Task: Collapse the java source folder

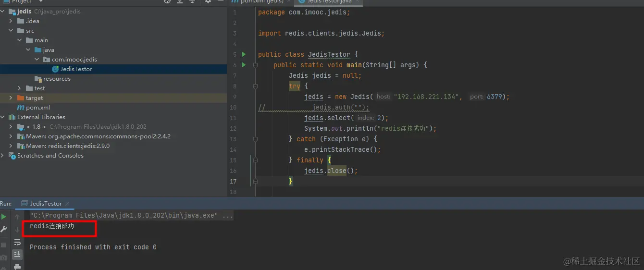Action: [29, 50]
